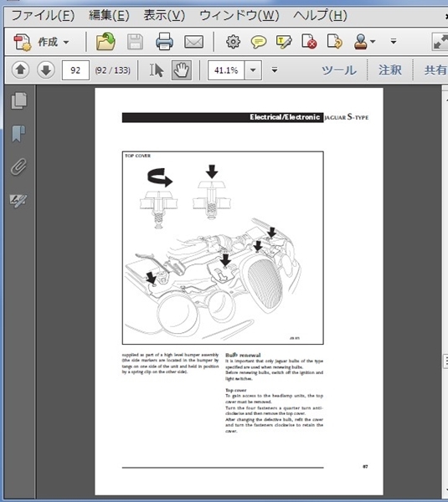Expand the 作成 dropdown arrow
Viewport: 448px width, 502px height.
pyautogui.click(x=66, y=43)
